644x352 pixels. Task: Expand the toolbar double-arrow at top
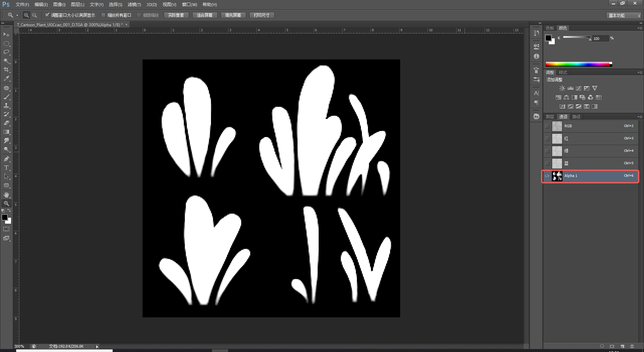point(3,23)
